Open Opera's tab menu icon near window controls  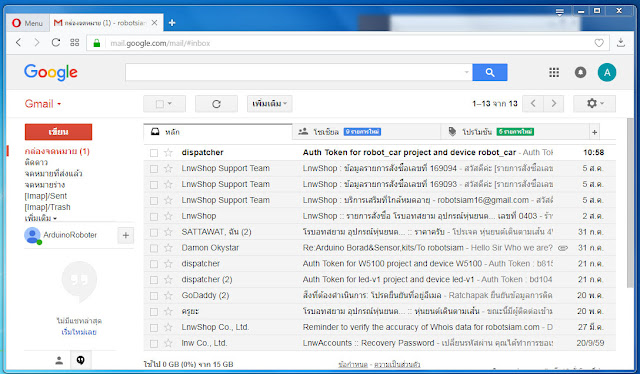coord(560,12)
